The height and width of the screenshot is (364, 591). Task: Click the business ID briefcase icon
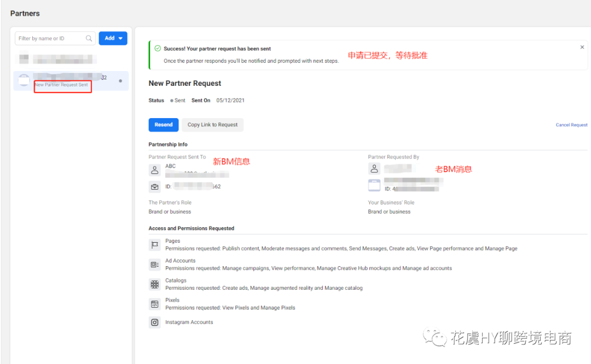(x=154, y=187)
